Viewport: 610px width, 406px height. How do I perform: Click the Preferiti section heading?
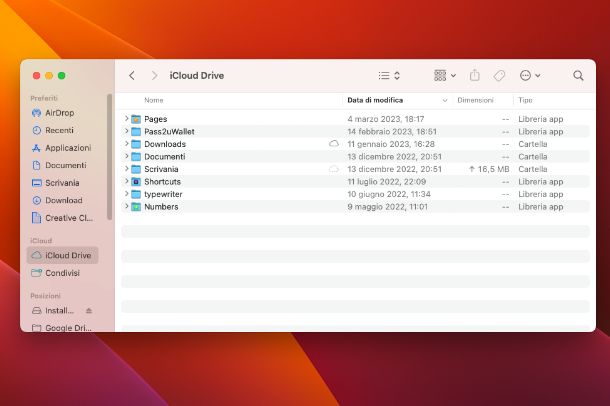(x=44, y=98)
